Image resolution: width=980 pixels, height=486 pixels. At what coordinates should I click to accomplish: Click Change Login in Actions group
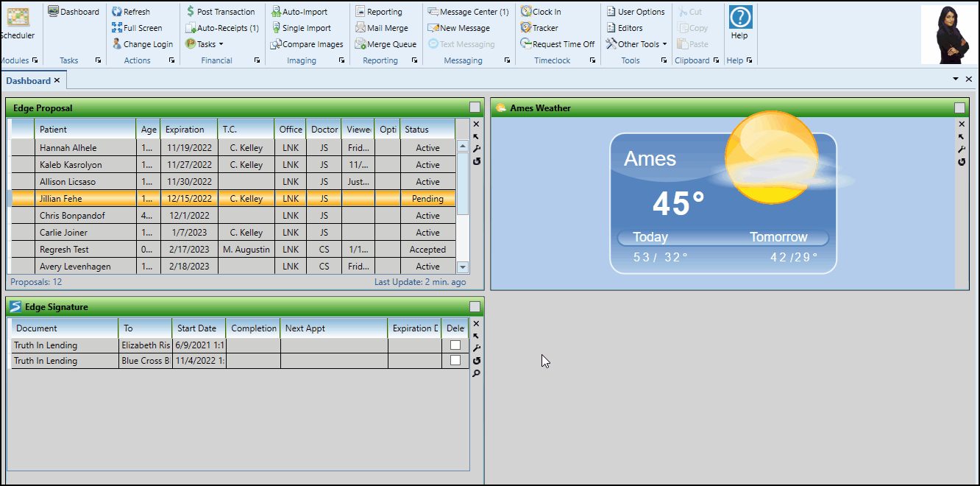[143, 44]
